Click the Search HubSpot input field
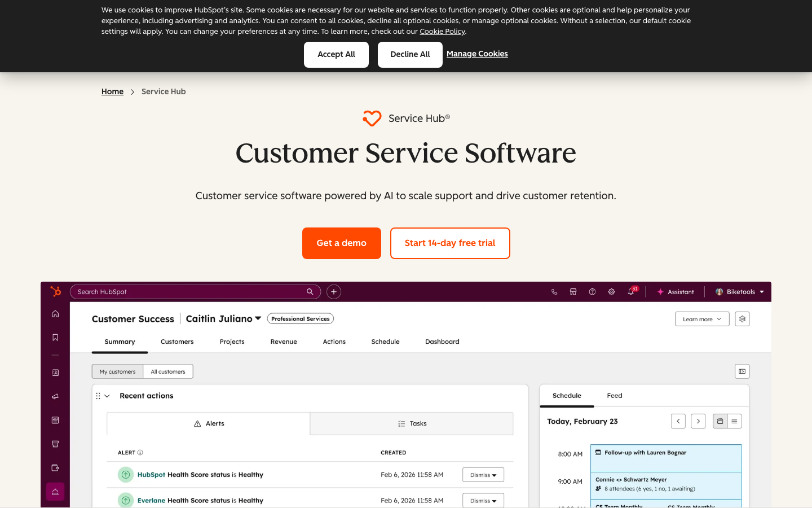Viewport: 812px width, 508px height. [195, 292]
